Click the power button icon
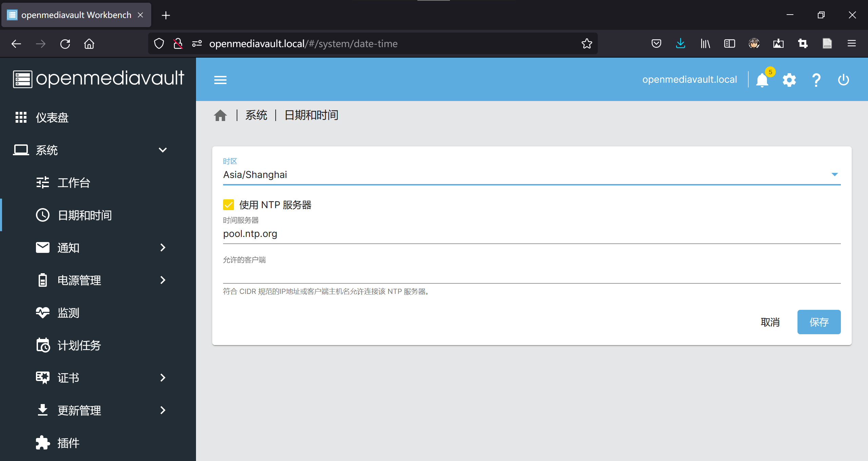Screen dimensions: 868x461 click(843, 80)
